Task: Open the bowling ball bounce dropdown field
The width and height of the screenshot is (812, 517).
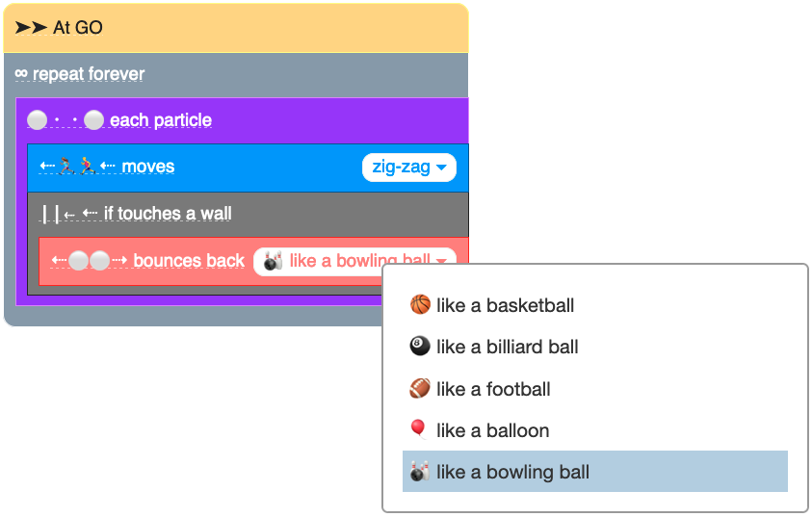Action: coord(354,261)
